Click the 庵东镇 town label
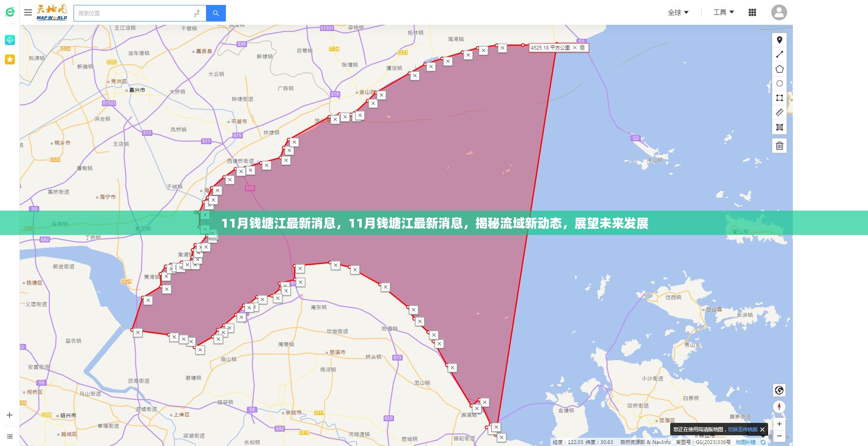Screen dimensions: 868x446 (x=318, y=307)
